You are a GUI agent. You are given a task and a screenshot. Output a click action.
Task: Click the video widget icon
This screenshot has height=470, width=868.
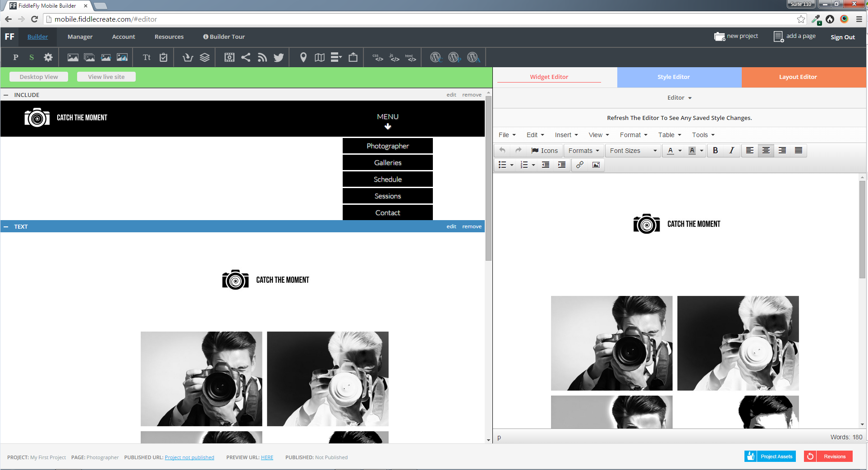(x=229, y=57)
